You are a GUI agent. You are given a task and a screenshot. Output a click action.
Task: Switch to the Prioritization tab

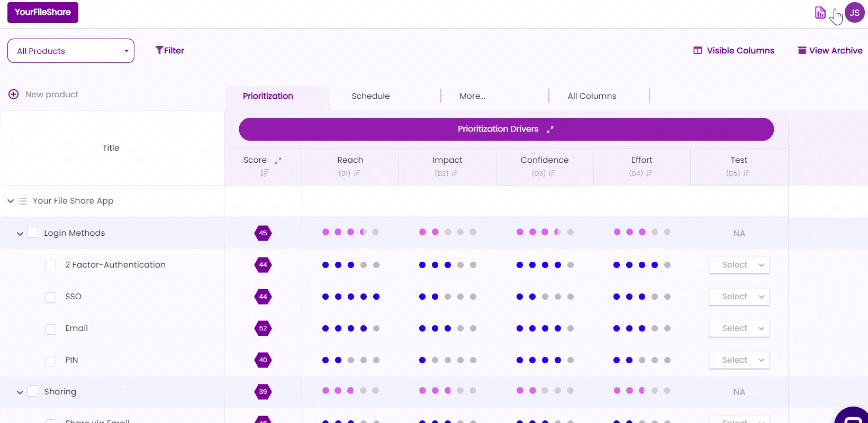[x=268, y=96]
